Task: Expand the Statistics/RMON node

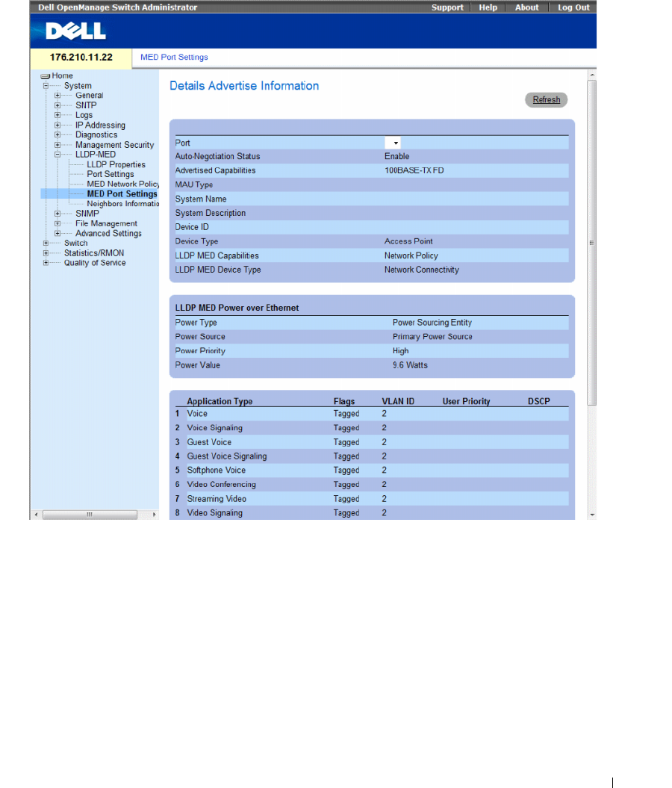Action: [x=46, y=253]
